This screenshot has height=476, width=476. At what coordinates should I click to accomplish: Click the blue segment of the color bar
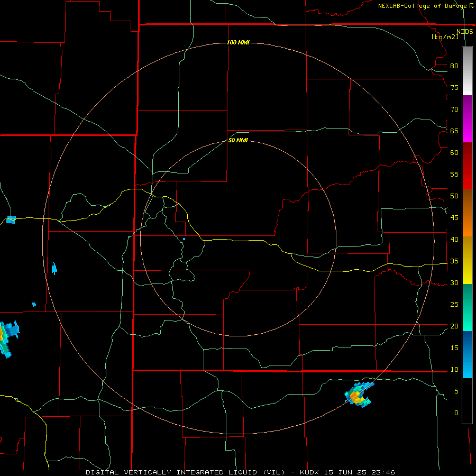coord(467,354)
